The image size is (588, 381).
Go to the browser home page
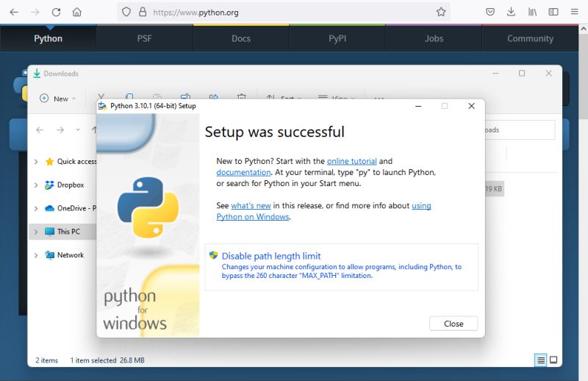(77, 12)
